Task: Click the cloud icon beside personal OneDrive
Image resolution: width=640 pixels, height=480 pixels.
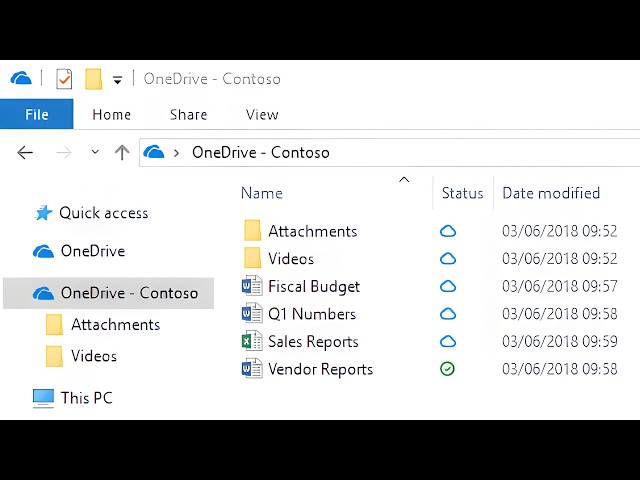Action: (x=43, y=251)
